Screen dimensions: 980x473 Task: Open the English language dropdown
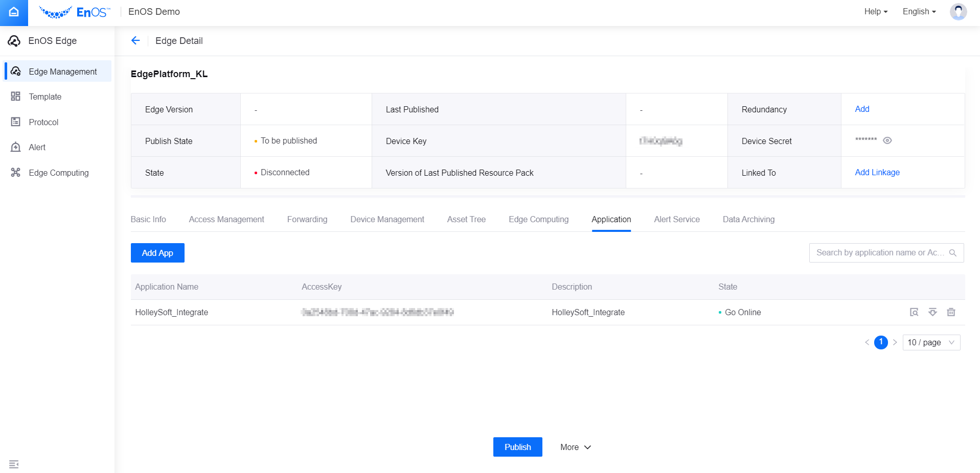click(x=919, y=12)
